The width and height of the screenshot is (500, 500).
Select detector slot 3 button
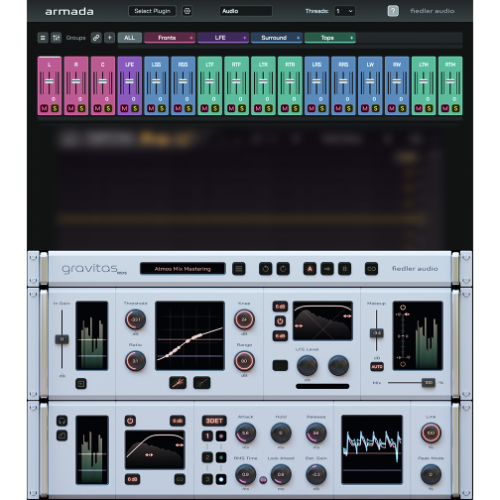[207, 479]
